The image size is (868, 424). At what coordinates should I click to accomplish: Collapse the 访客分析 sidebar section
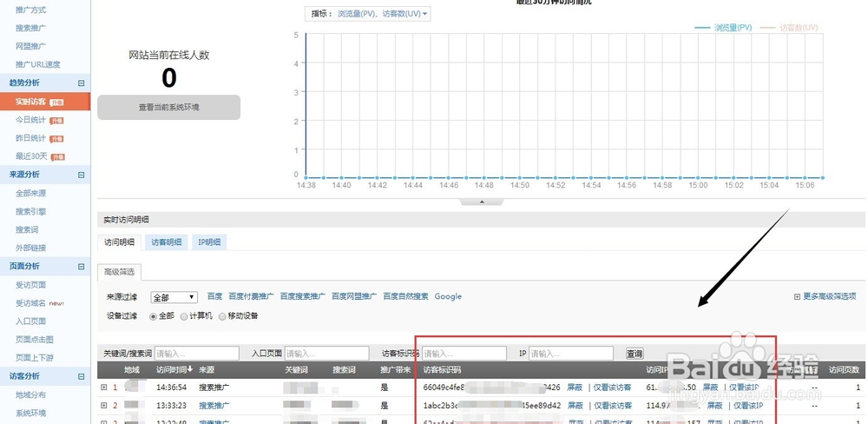(82, 376)
